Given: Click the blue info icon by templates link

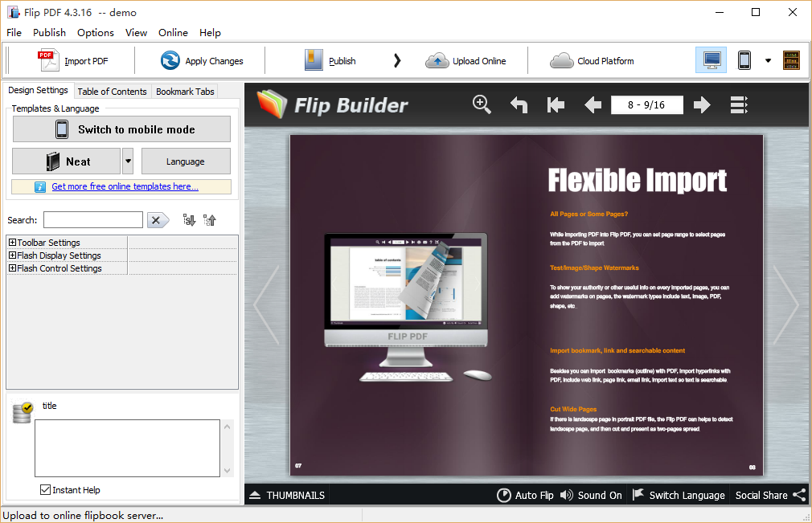Looking at the screenshot, I should pos(40,186).
